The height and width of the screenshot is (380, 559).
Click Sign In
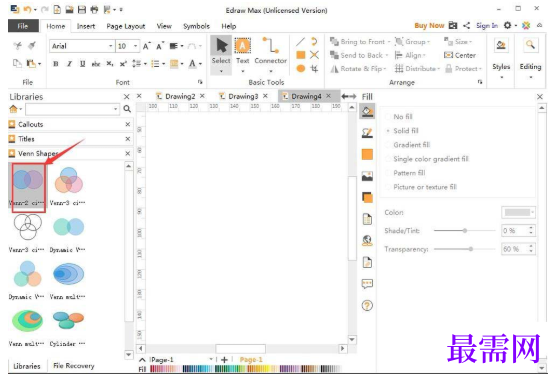click(487, 26)
